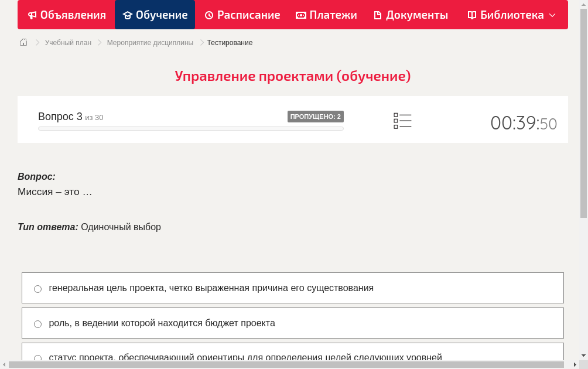The height and width of the screenshot is (369, 588).
Task: Click the book icon beside Библиотека
Action: click(x=471, y=15)
